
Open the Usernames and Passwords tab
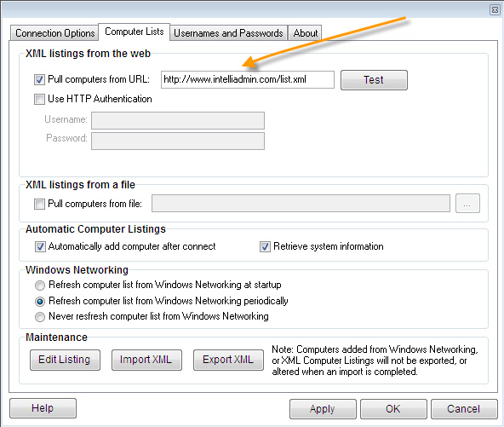(x=228, y=33)
